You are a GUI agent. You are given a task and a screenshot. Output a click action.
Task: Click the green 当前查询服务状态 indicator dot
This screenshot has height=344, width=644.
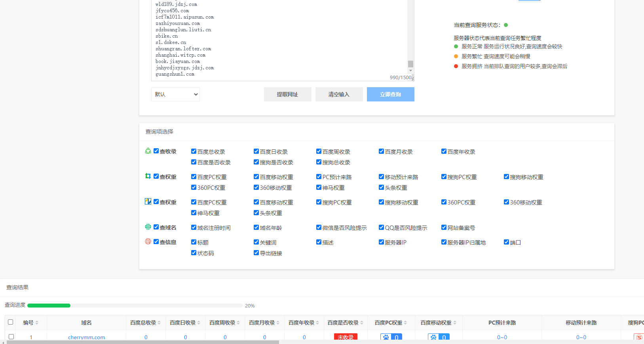pos(506,25)
